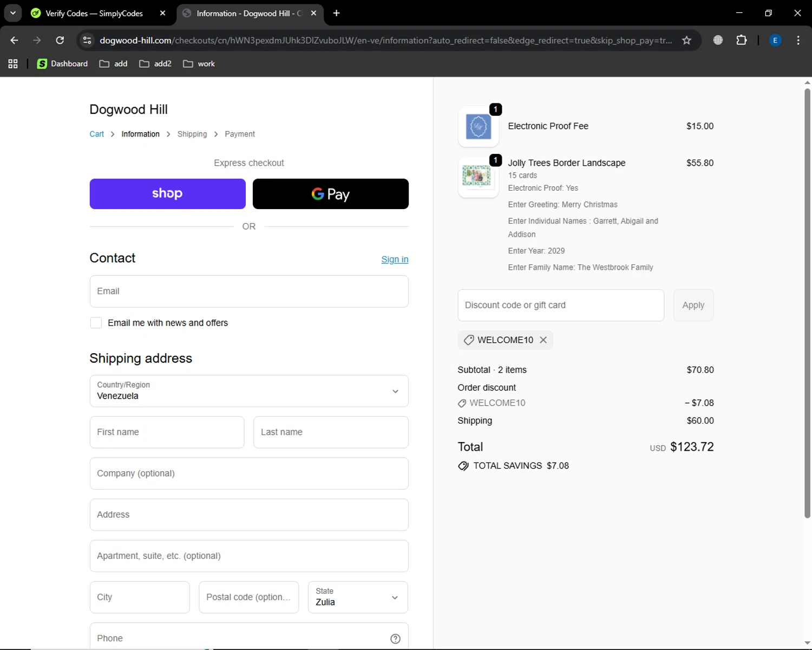This screenshot has height=650, width=812.
Task: Open the tab search dropdown arrow
Action: 12,13
